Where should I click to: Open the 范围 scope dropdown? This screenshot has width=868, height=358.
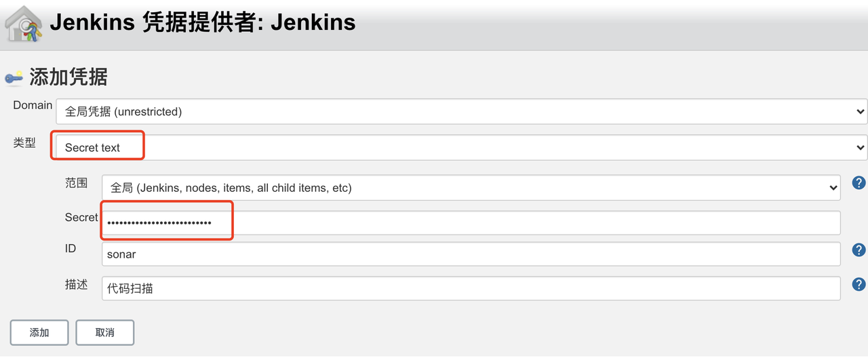coord(471,188)
